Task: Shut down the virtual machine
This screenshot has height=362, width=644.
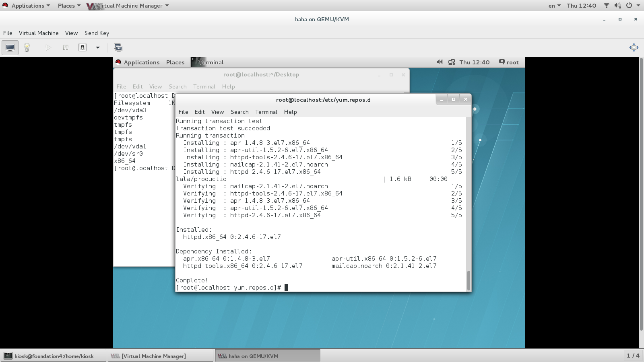Action: 83,47
